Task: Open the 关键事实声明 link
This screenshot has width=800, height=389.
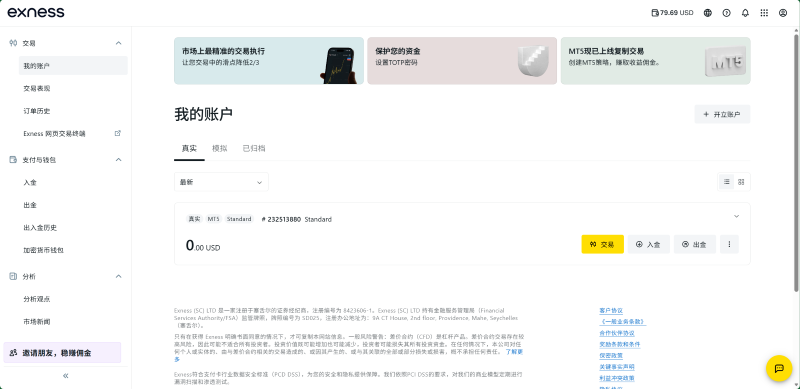Action: click(x=617, y=367)
